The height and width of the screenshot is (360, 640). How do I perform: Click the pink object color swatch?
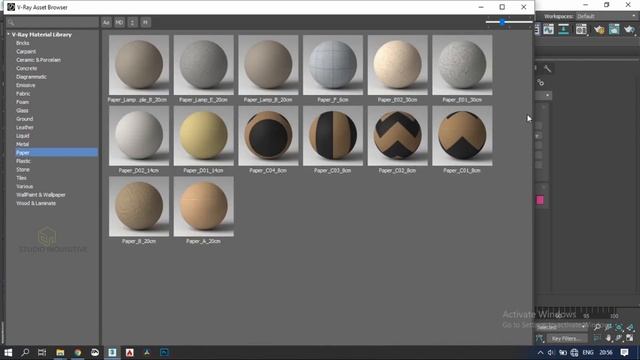(x=540, y=200)
